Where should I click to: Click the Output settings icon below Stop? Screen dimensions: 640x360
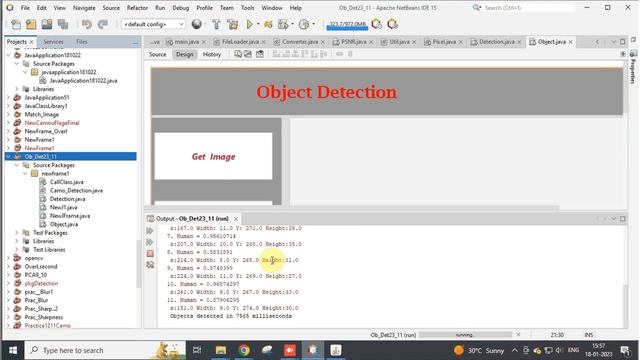point(150,265)
